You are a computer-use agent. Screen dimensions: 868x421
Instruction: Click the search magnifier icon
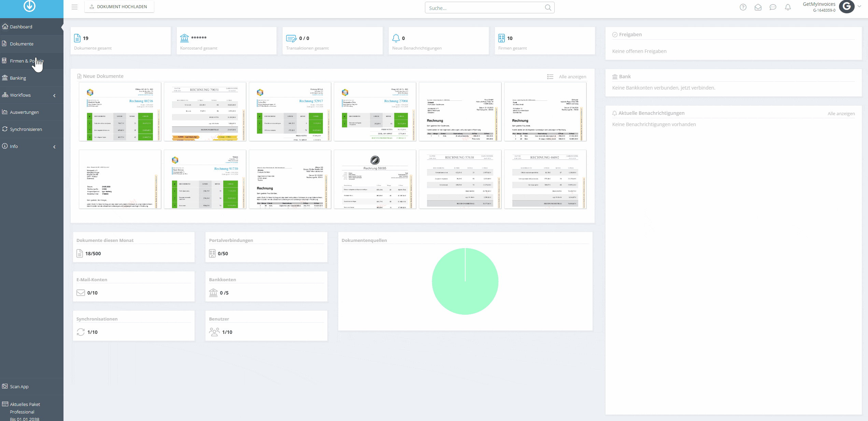(548, 8)
